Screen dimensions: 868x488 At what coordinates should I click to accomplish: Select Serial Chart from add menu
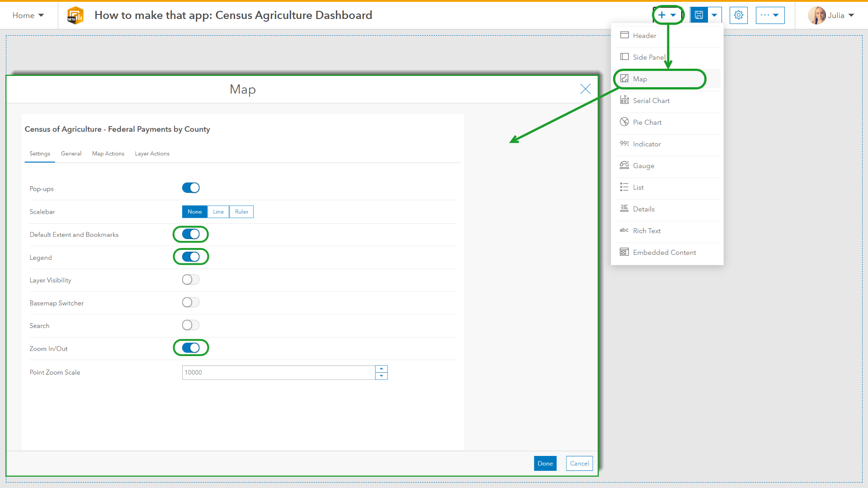[x=651, y=101]
